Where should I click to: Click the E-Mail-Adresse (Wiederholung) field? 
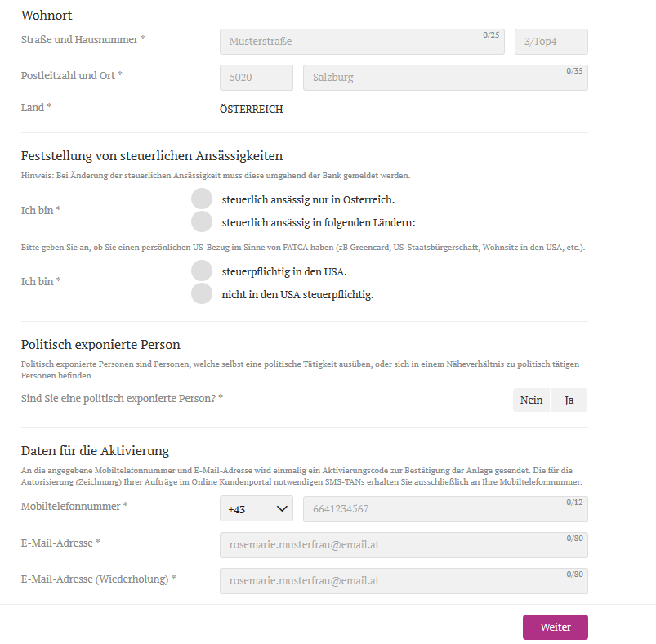pyautogui.click(x=404, y=581)
